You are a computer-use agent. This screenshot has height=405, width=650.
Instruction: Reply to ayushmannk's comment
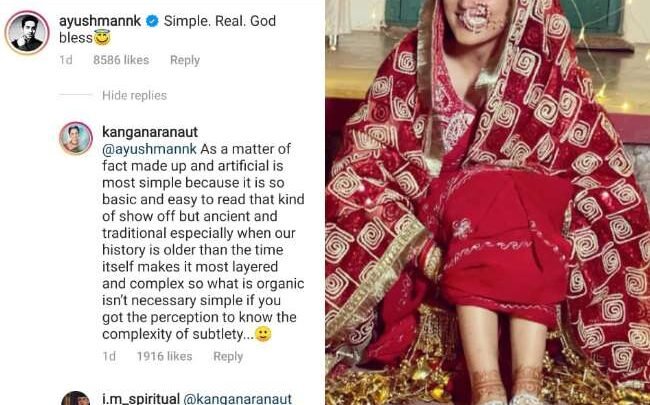point(185,60)
